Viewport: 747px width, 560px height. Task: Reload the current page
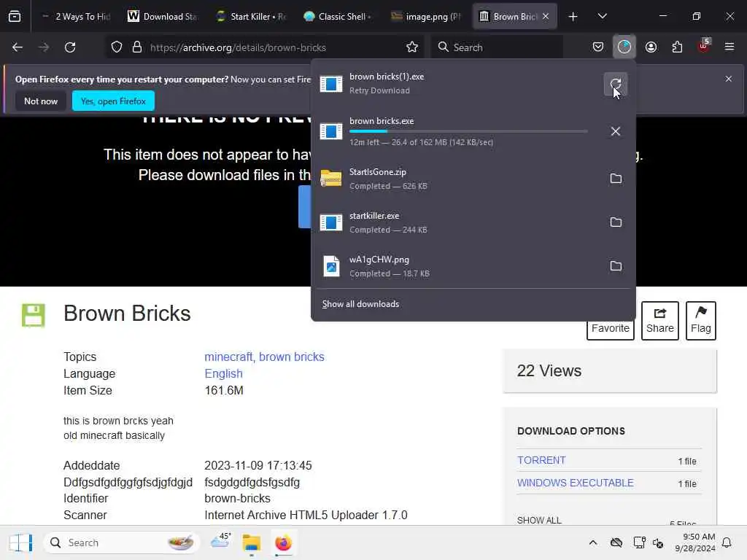(x=70, y=47)
